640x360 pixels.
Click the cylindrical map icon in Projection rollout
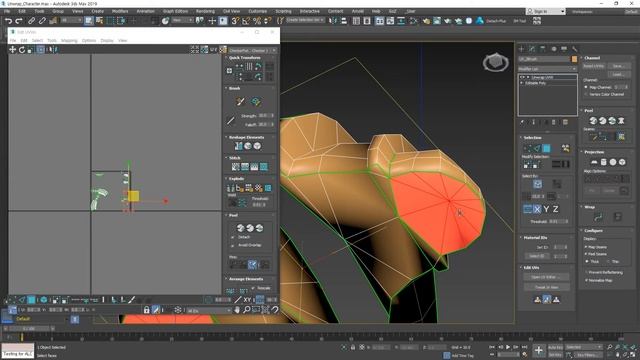click(x=603, y=162)
